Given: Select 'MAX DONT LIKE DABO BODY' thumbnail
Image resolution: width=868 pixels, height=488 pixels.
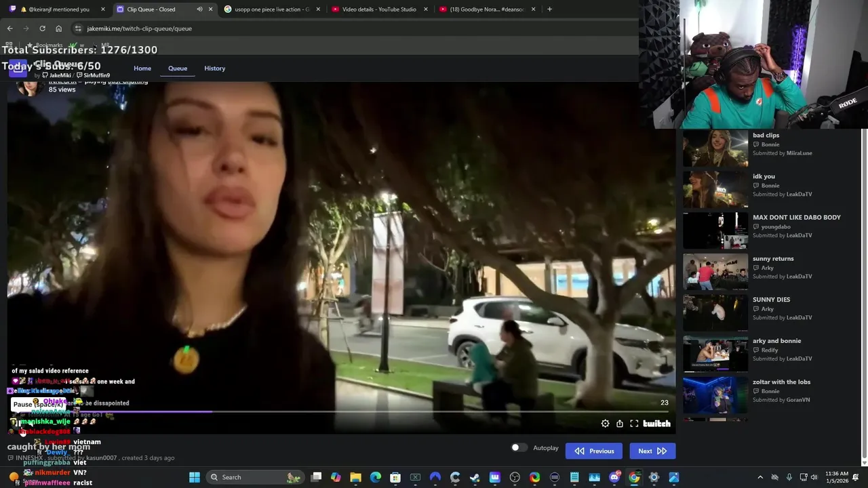Looking at the screenshot, I should pyautogui.click(x=715, y=230).
